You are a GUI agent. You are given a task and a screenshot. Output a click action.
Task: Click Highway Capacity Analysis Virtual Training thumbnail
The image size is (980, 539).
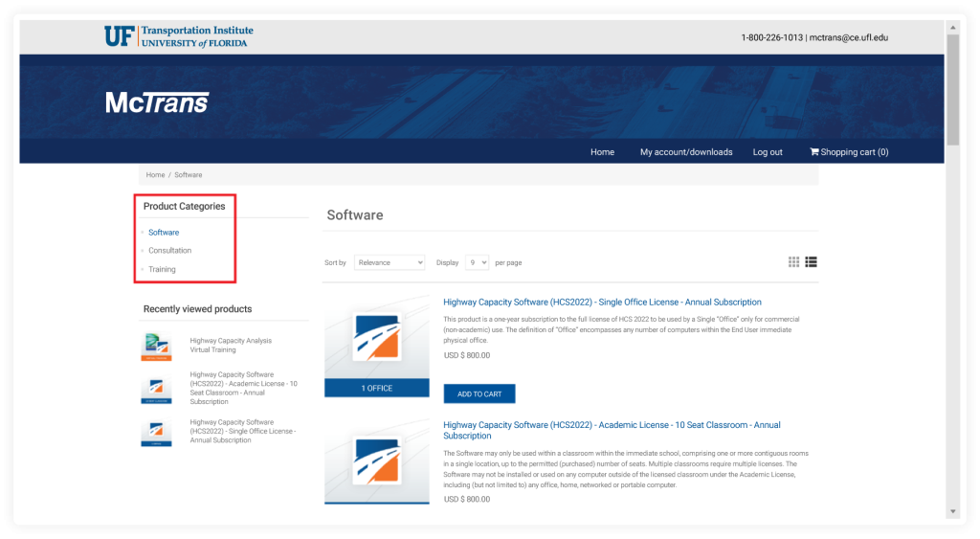156,346
